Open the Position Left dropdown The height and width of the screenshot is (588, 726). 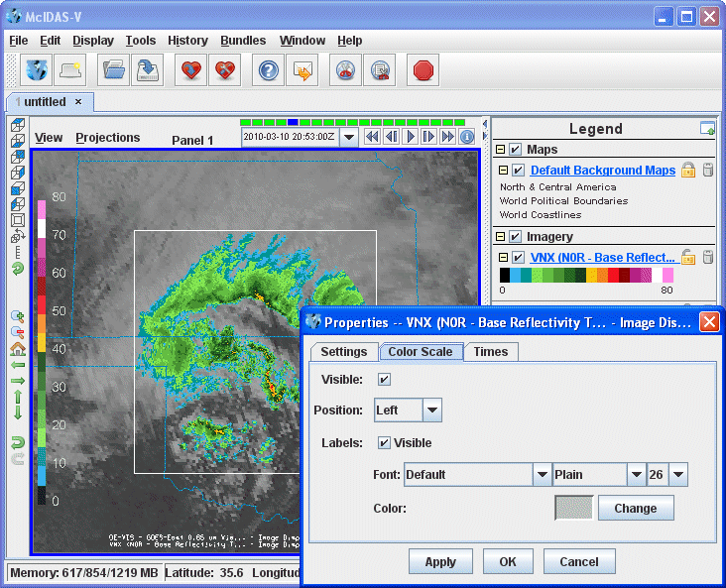pyautogui.click(x=432, y=410)
